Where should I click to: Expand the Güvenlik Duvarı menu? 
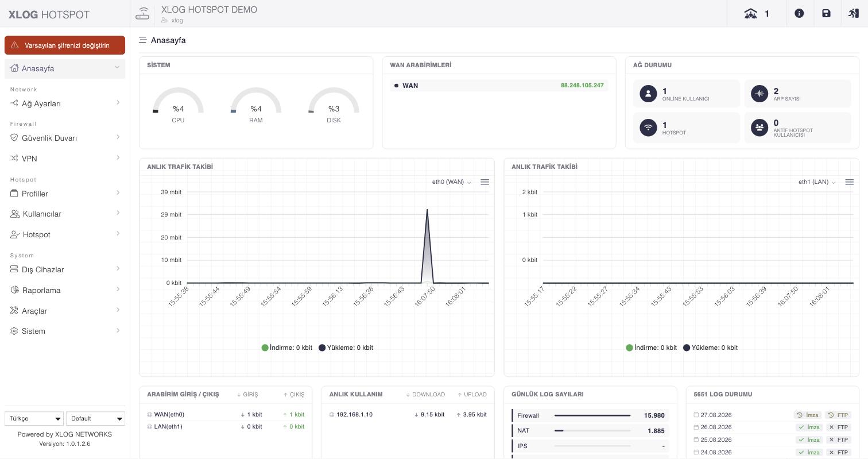65,138
